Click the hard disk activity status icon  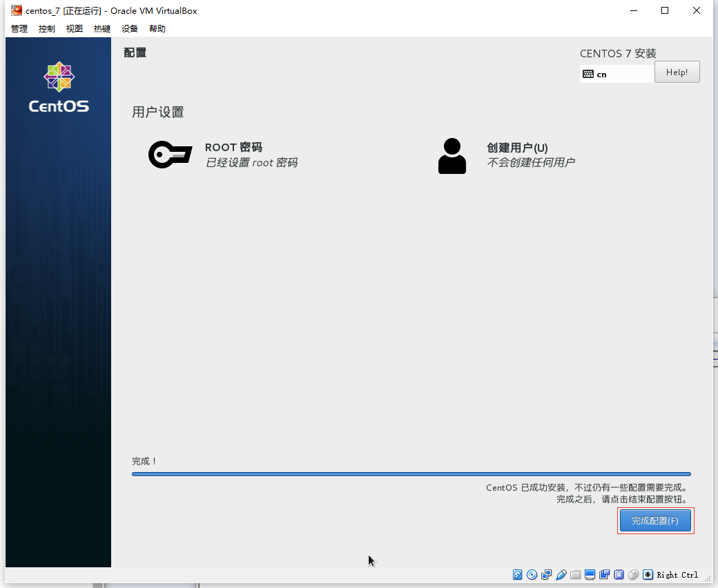(x=518, y=575)
